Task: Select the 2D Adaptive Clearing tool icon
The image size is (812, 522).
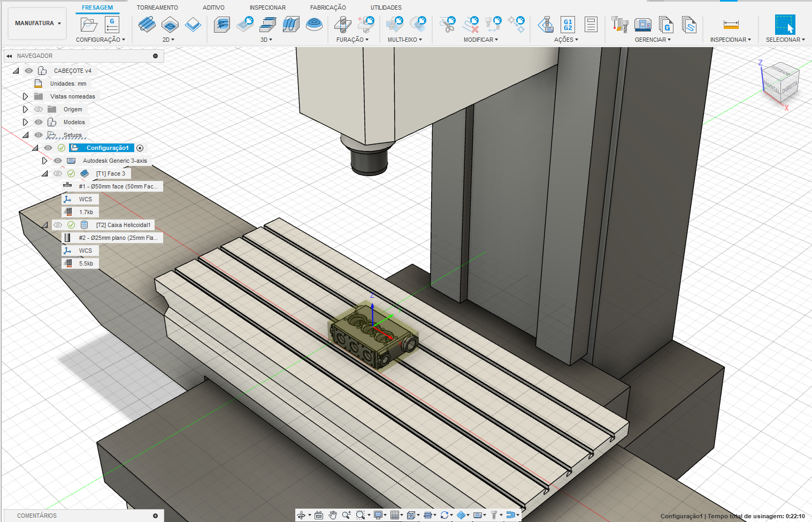Action: 147,25
